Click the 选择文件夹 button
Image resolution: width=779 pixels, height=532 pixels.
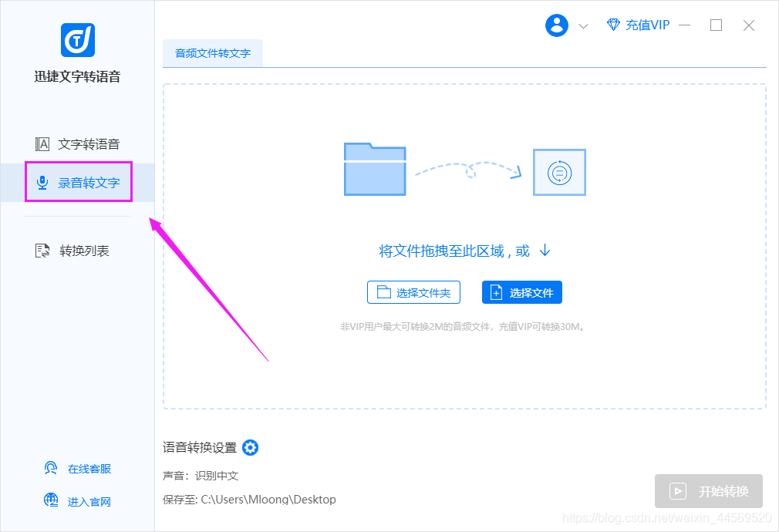click(x=413, y=292)
